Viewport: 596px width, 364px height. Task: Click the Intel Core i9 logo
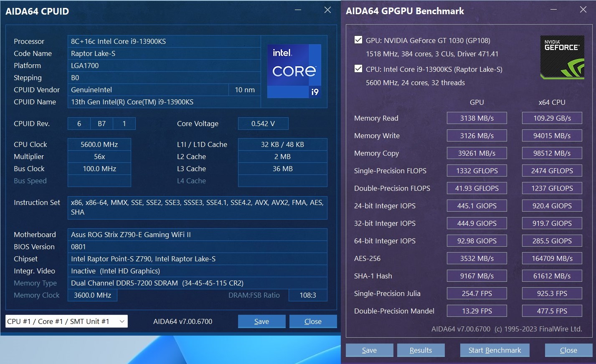294,71
